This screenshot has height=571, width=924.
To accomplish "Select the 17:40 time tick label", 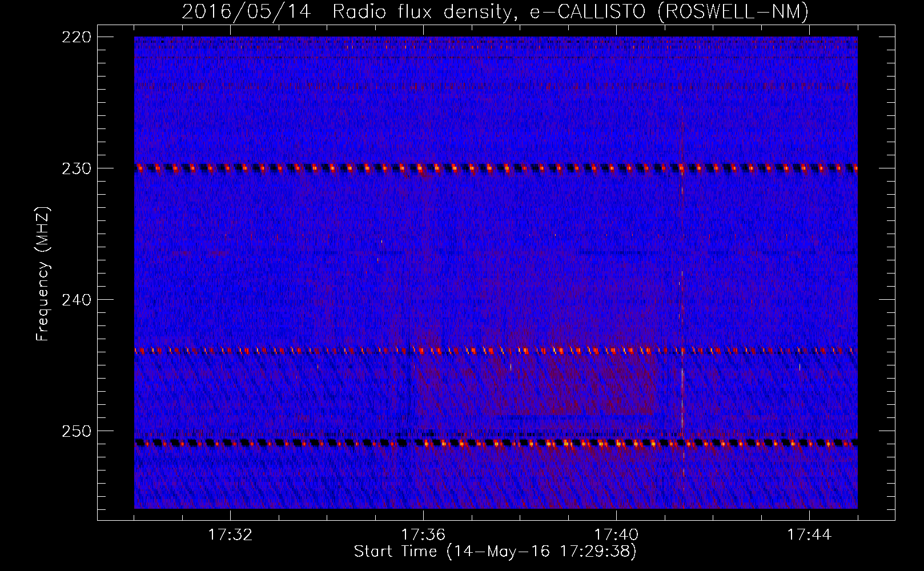I will tap(616, 535).
